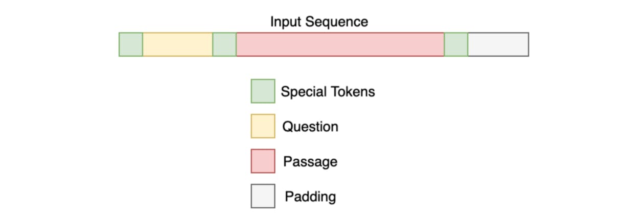This screenshot has width=644, height=217.
Task: Select the green segment between yellow and red
Action: click(224, 44)
